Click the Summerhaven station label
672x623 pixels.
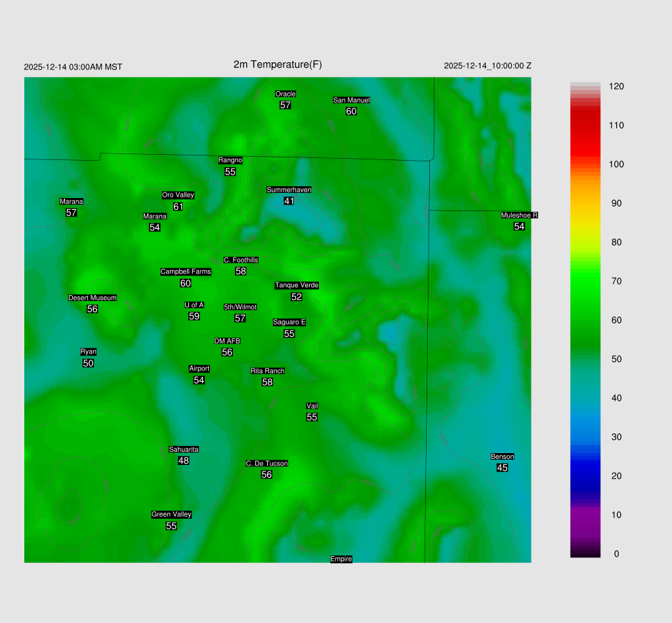click(289, 190)
